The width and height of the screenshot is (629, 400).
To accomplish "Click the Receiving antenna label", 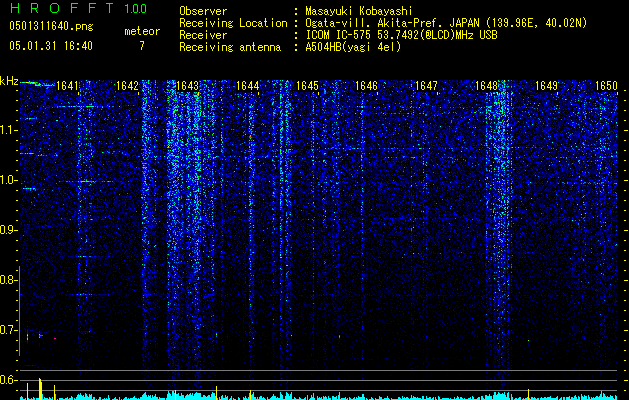I will point(230,47).
